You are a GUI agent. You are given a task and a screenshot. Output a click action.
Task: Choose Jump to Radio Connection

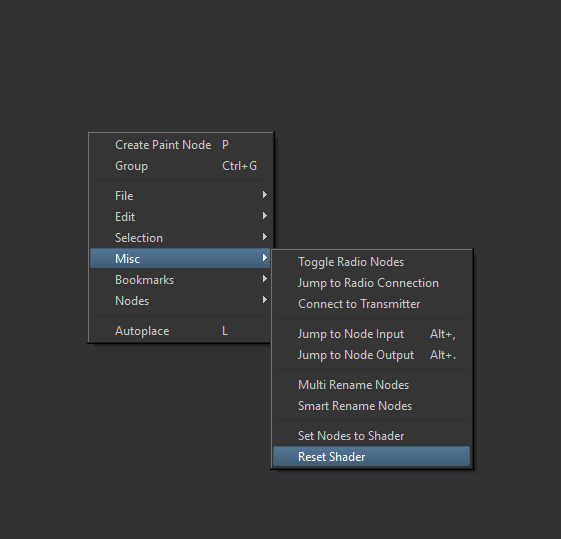tap(371, 283)
